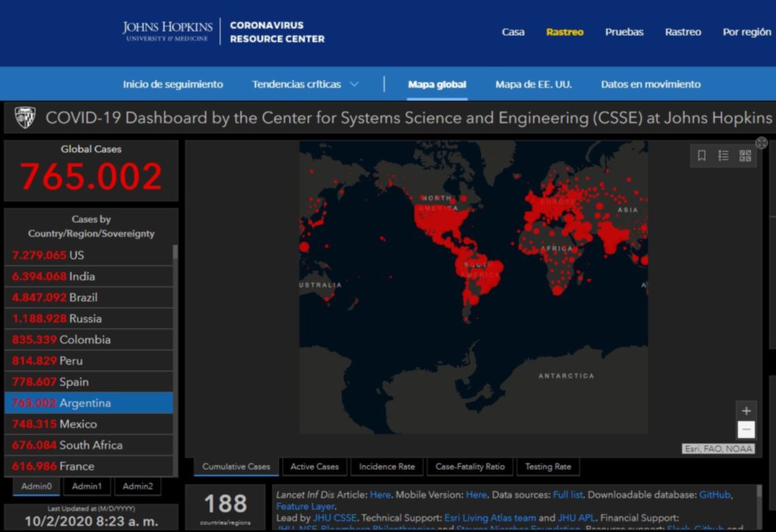Image resolution: width=776 pixels, height=532 pixels.
Task: Expand the map panel to full view
Action: point(762,143)
